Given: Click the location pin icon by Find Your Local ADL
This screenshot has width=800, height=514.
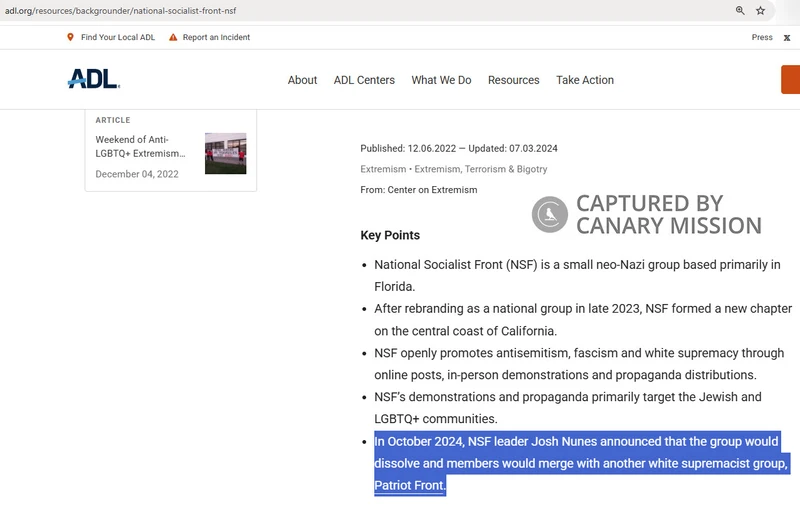Looking at the screenshot, I should tap(70, 37).
